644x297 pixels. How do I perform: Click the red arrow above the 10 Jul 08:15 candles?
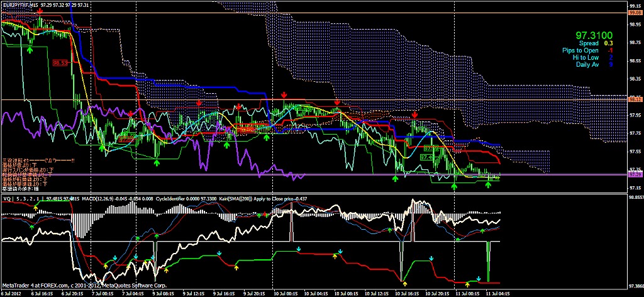[x=337, y=101]
